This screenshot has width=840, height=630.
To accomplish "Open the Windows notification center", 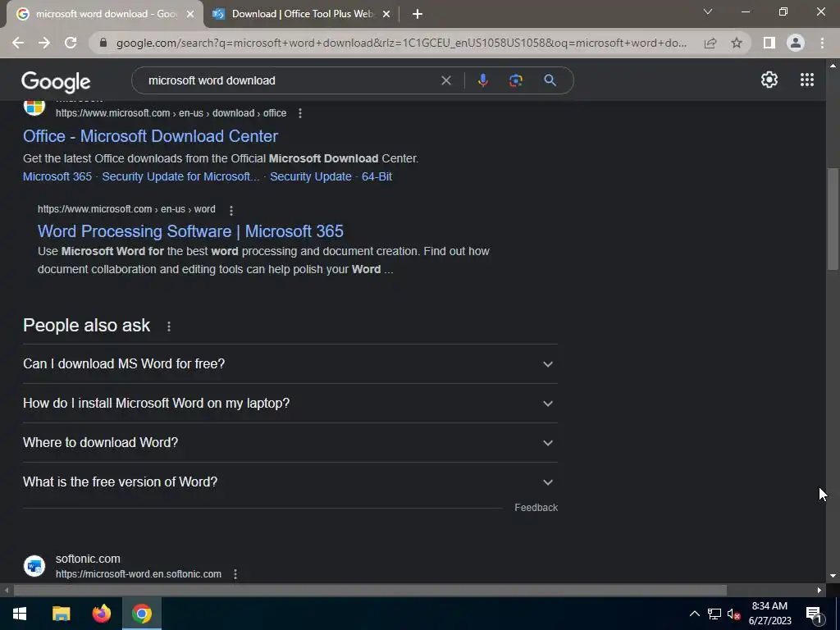I will click(x=814, y=614).
